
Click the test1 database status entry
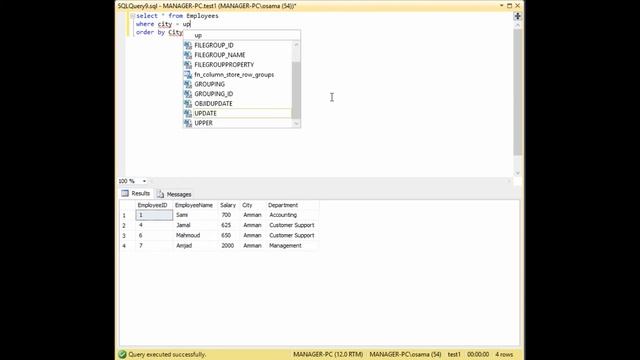coord(454,354)
